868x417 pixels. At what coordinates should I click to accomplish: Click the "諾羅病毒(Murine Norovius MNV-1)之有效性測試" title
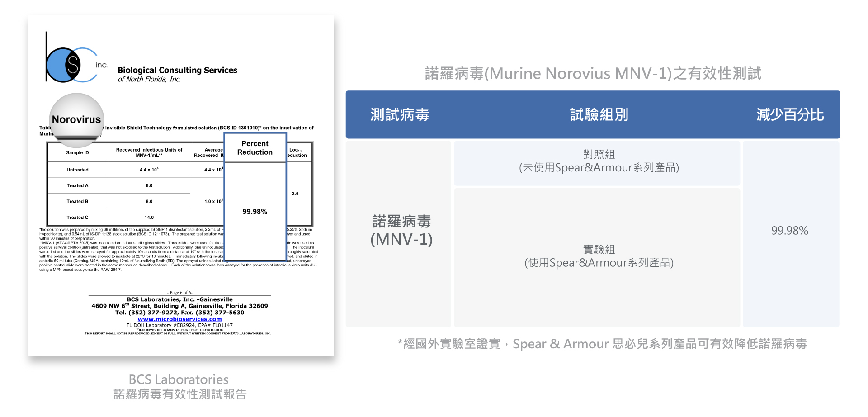(x=593, y=73)
